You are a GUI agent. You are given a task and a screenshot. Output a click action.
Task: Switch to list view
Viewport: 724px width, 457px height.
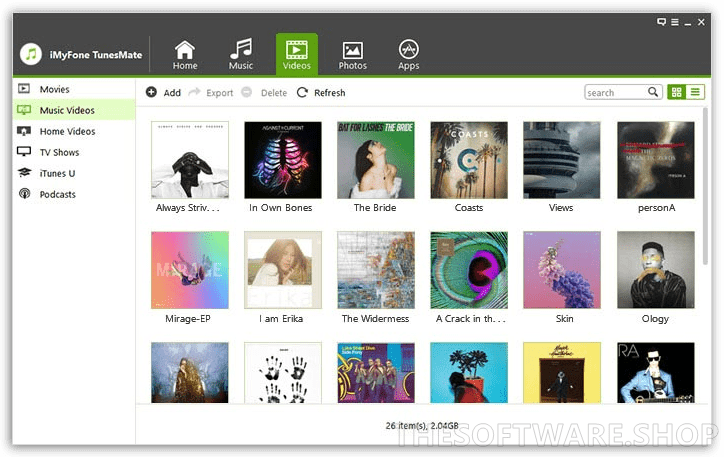pyautogui.click(x=695, y=92)
